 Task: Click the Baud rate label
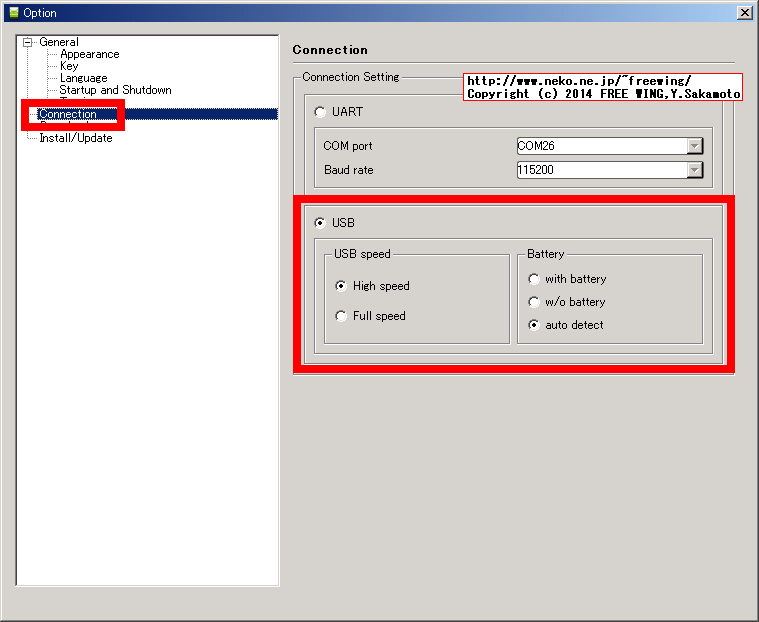(x=349, y=170)
